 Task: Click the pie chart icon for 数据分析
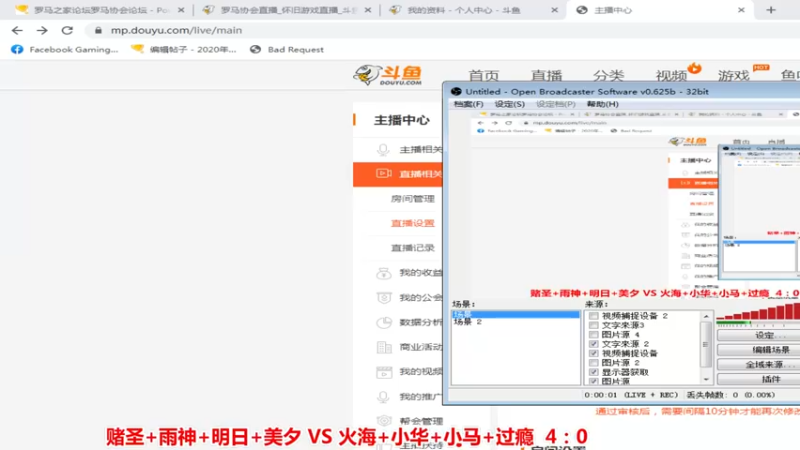point(384,322)
